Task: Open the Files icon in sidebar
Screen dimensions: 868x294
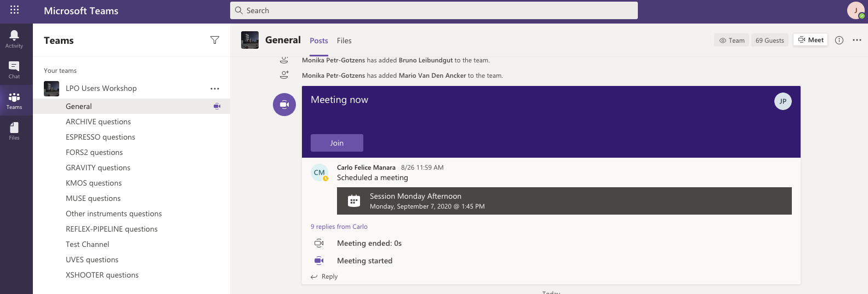Action: (x=14, y=131)
